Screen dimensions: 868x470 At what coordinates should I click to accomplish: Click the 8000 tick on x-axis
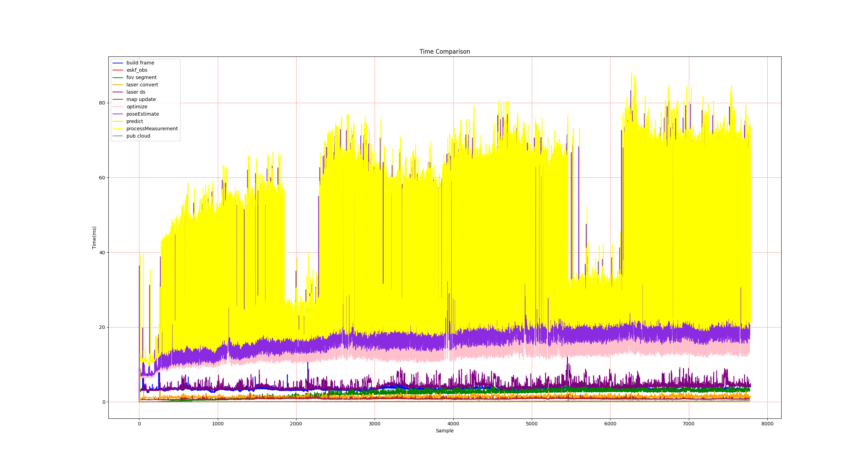[x=767, y=424]
